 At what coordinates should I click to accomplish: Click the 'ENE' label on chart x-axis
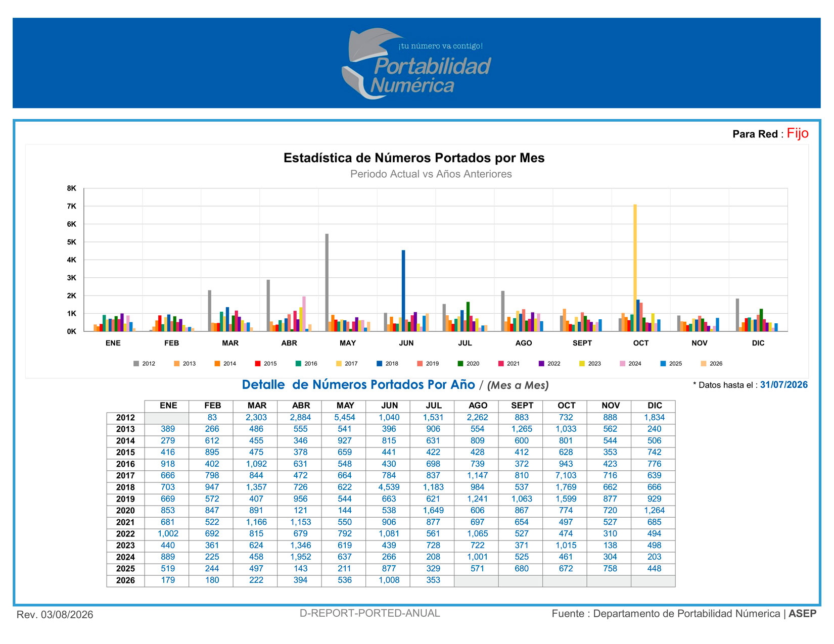point(113,343)
